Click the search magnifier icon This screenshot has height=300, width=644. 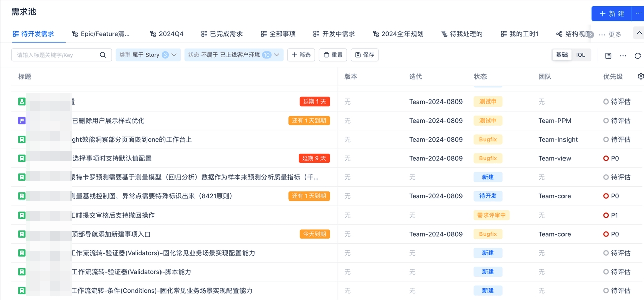point(103,55)
